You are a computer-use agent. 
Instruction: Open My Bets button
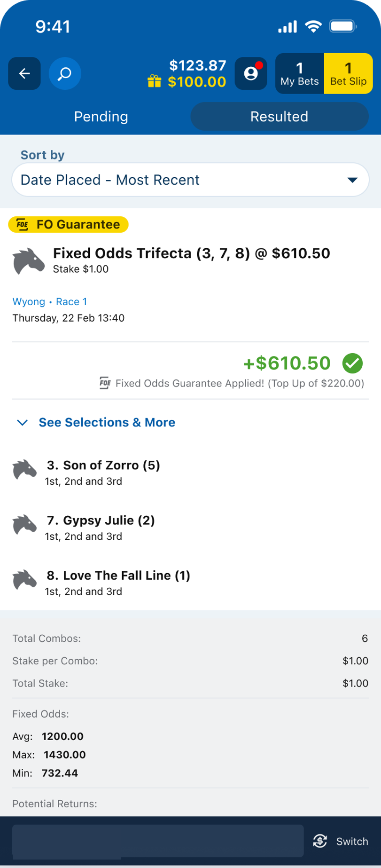coord(299,74)
